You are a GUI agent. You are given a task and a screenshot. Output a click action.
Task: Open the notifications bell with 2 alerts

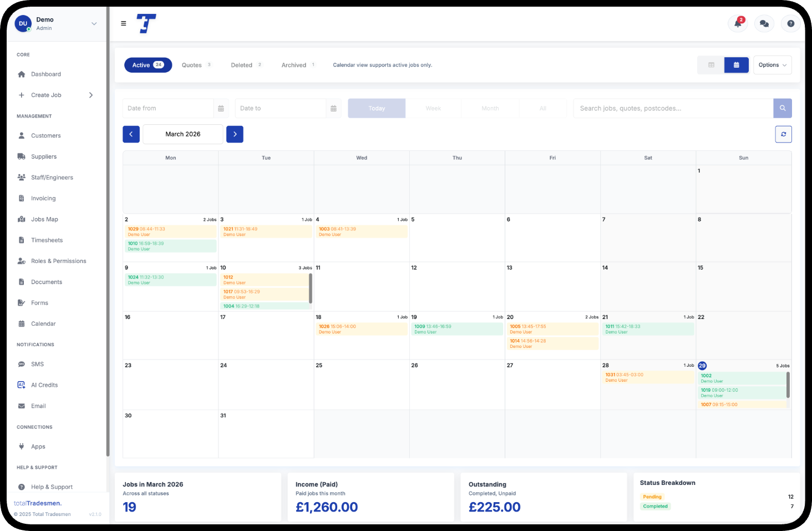coord(737,24)
